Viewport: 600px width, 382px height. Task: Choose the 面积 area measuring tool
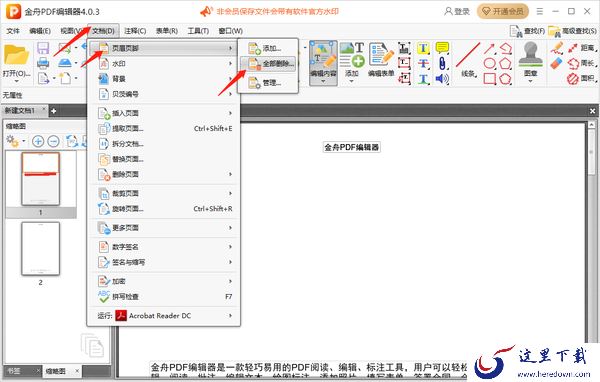click(582, 78)
